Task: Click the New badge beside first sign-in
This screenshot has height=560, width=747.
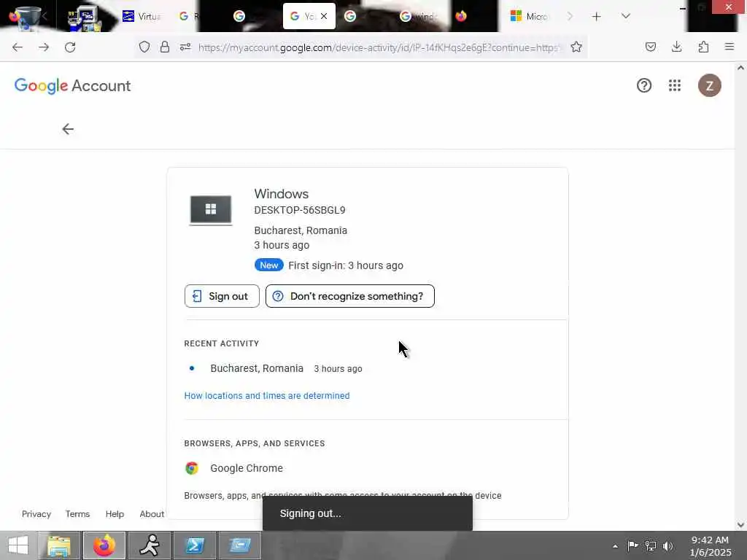Action: tap(268, 265)
